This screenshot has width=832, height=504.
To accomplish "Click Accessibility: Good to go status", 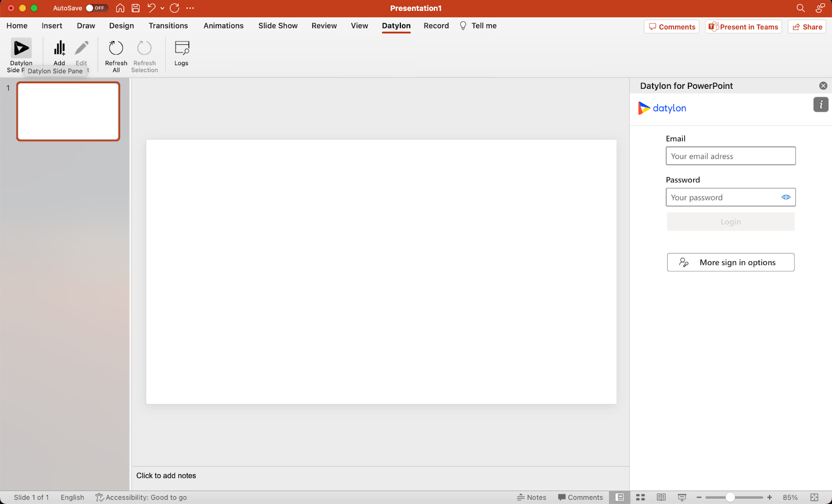I will pos(141,497).
